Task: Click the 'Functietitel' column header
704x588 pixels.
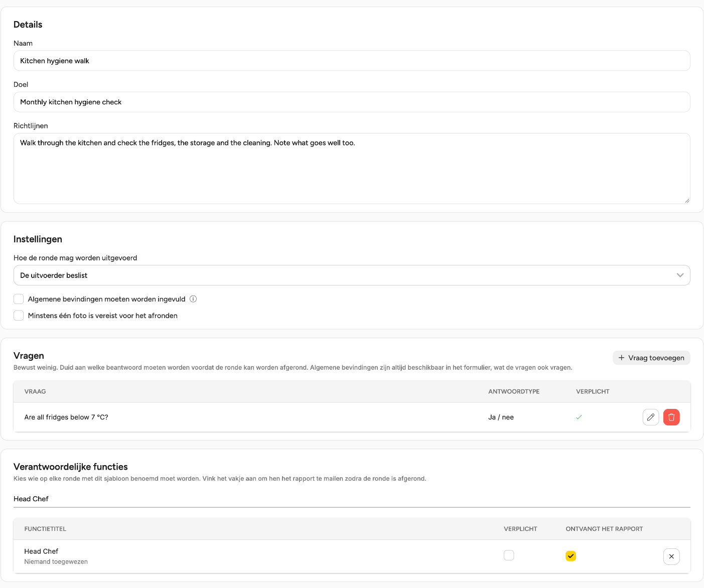Action: coord(45,529)
